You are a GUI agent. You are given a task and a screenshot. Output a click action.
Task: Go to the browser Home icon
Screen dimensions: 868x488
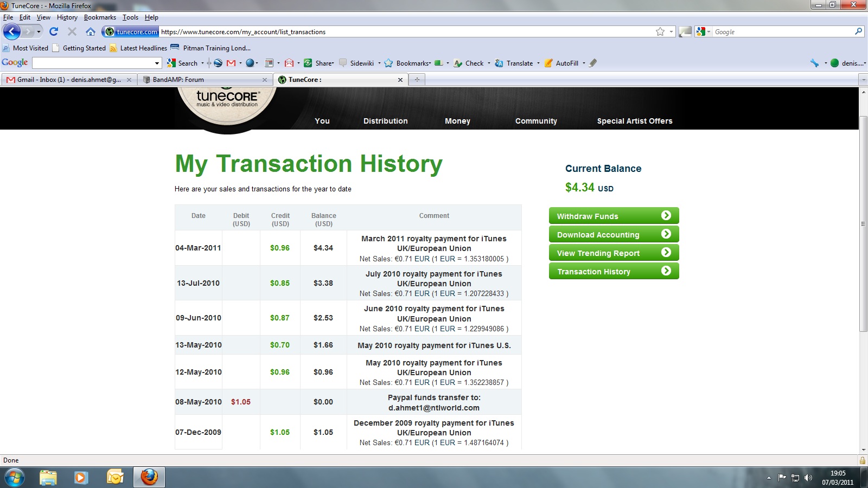coord(91,31)
